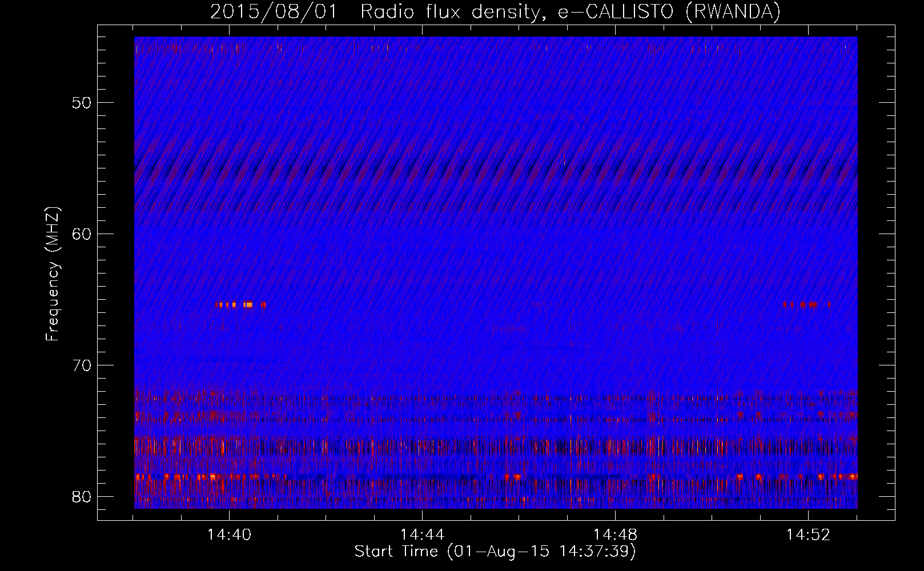
Task: Click the '14:40' time tick label
Action: [x=229, y=535]
